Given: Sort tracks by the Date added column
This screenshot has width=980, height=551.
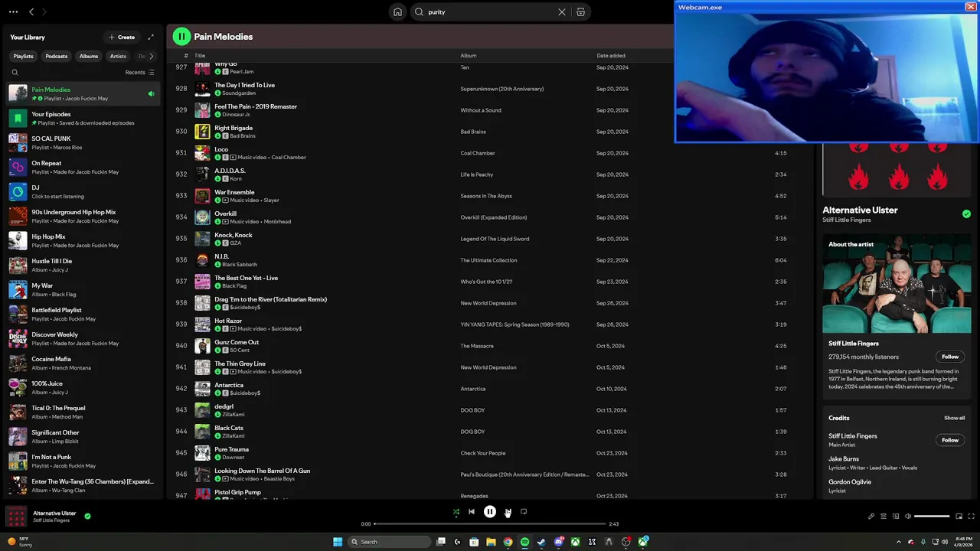Looking at the screenshot, I should point(611,56).
